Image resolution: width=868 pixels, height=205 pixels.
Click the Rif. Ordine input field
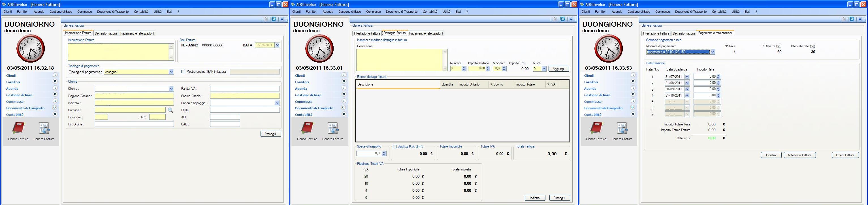134,124
